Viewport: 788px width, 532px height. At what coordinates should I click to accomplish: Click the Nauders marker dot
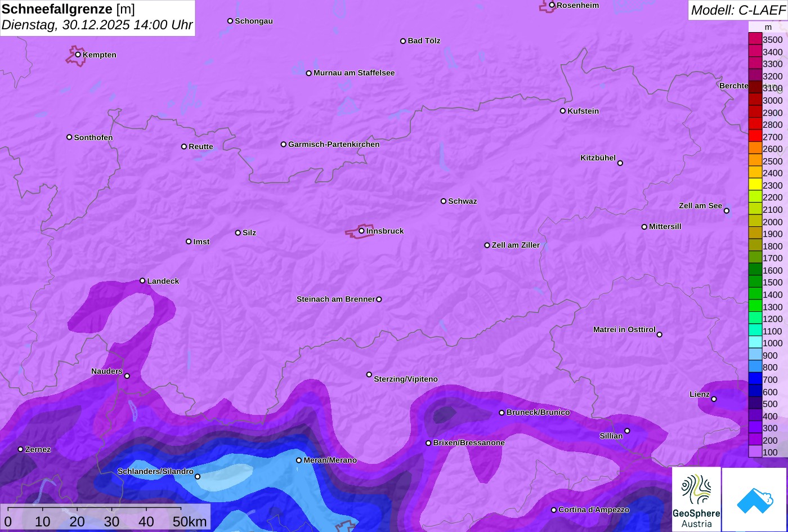click(127, 376)
